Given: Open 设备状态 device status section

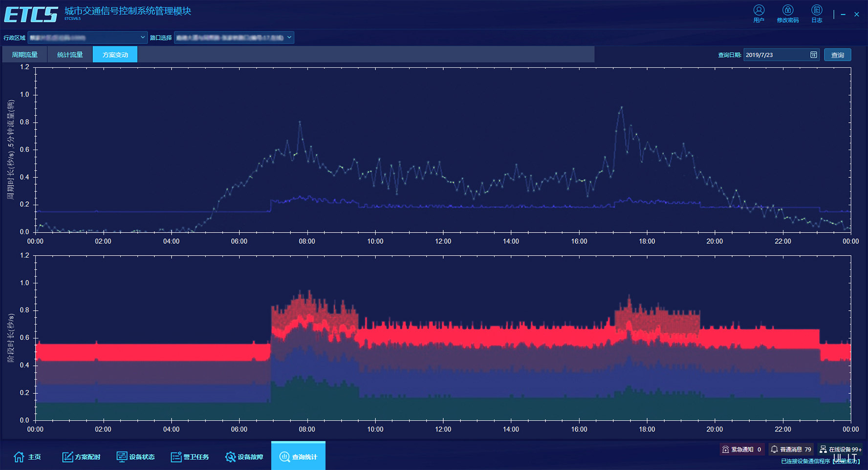Looking at the screenshot, I should coord(135,457).
